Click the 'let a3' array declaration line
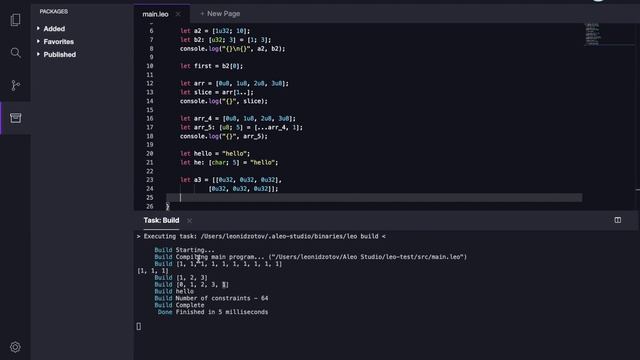Image resolution: width=640 pixels, height=360 pixels. 231,180
